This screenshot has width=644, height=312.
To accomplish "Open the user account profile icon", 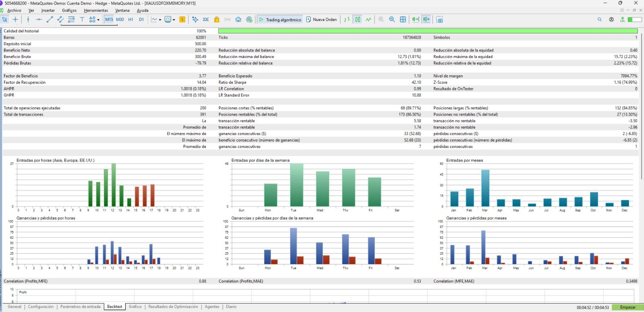I will pyautogui.click(x=611, y=19).
